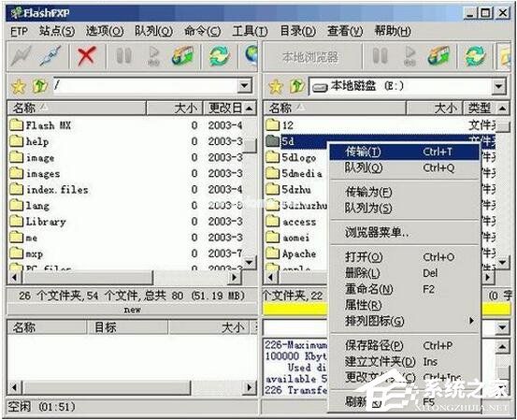
Task: Open the 目录(D) menu
Action: pyautogui.click(x=297, y=32)
